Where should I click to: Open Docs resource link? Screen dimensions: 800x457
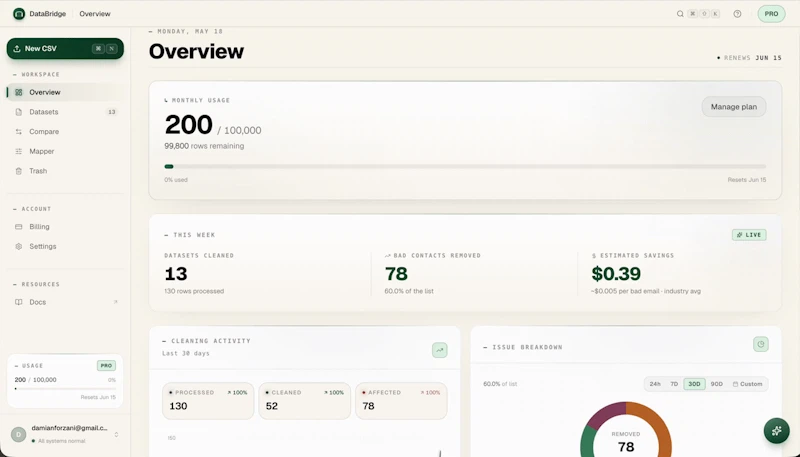point(65,302)
